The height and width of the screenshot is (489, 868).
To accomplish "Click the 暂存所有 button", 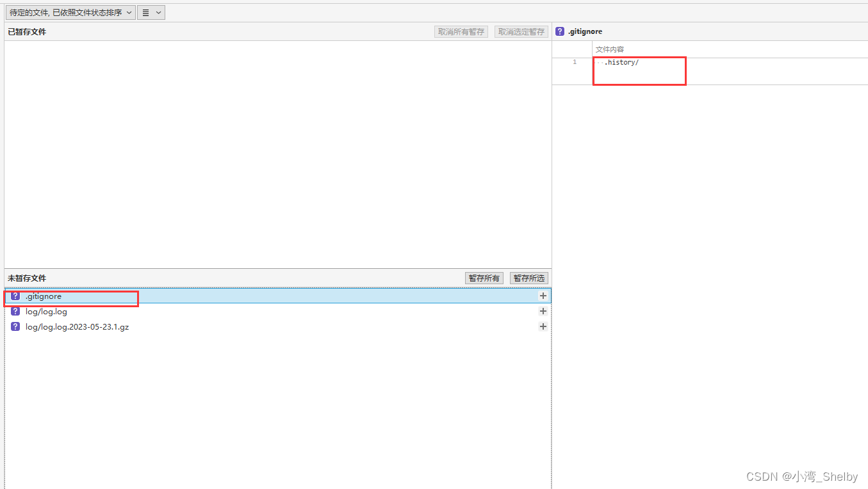I will 484,278.
